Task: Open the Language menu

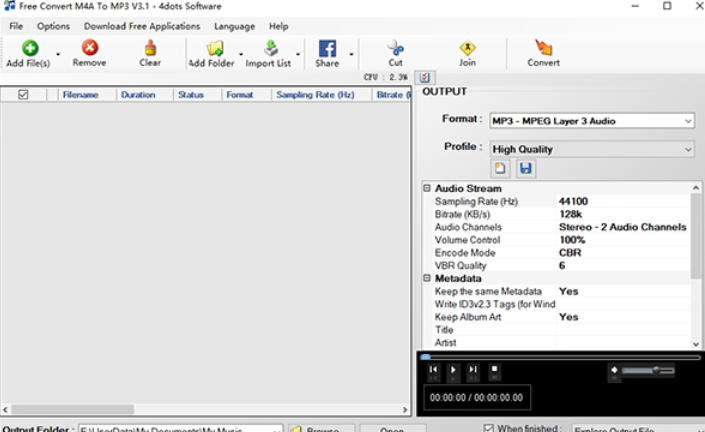Action: [x=234, y=26]
